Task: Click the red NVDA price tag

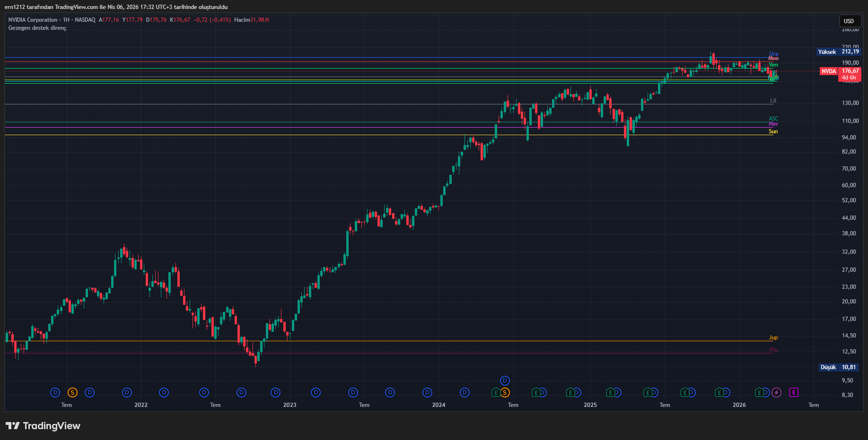Action: pyautogui.click(x=828, y=71)
